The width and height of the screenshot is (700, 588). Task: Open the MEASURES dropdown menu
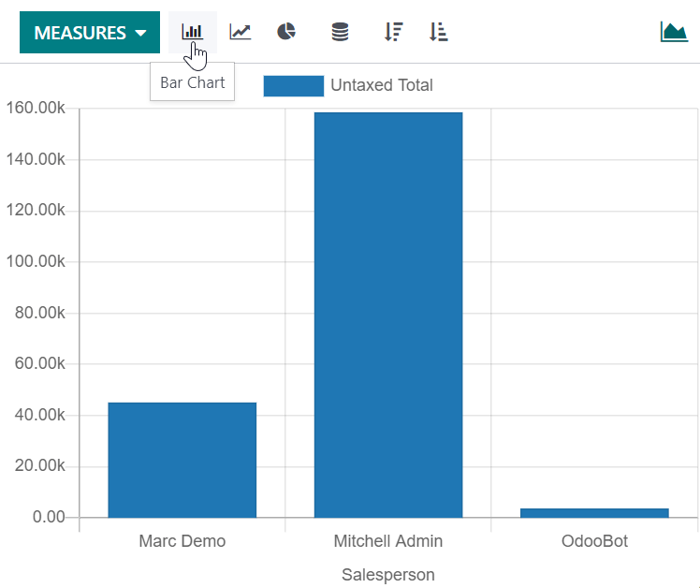[90, 33]
